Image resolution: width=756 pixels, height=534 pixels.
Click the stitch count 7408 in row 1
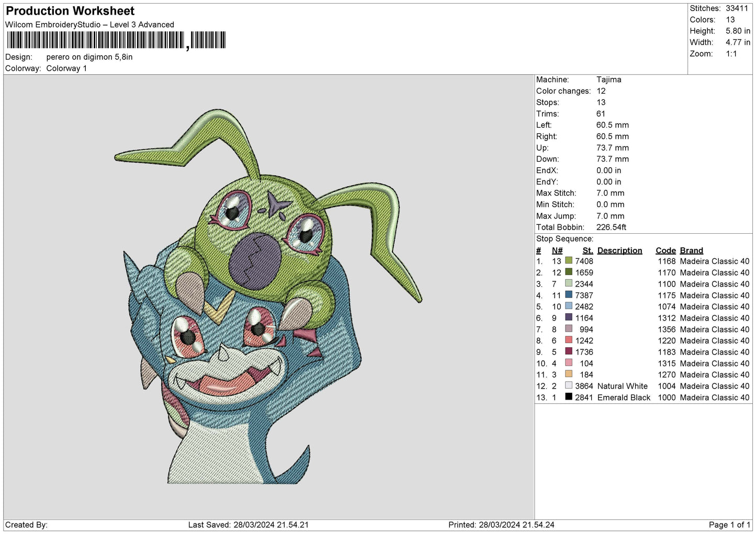tap(584, 261)
